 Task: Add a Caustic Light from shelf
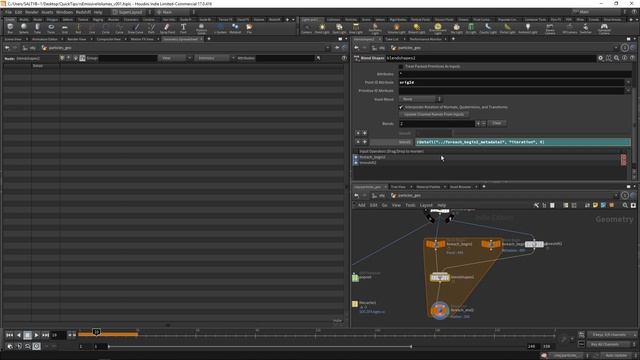click(x=488, y=28)
